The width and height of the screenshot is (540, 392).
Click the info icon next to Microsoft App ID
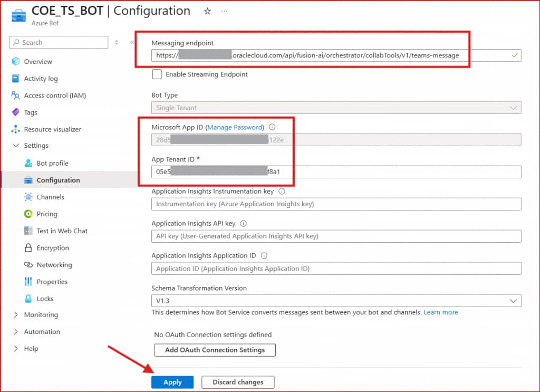coord(272,127)
